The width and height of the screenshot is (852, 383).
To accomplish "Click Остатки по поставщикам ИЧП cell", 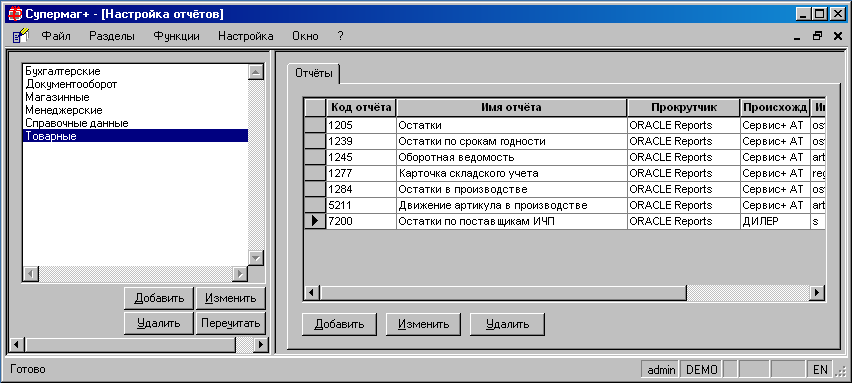I will (x=512, y=222).
